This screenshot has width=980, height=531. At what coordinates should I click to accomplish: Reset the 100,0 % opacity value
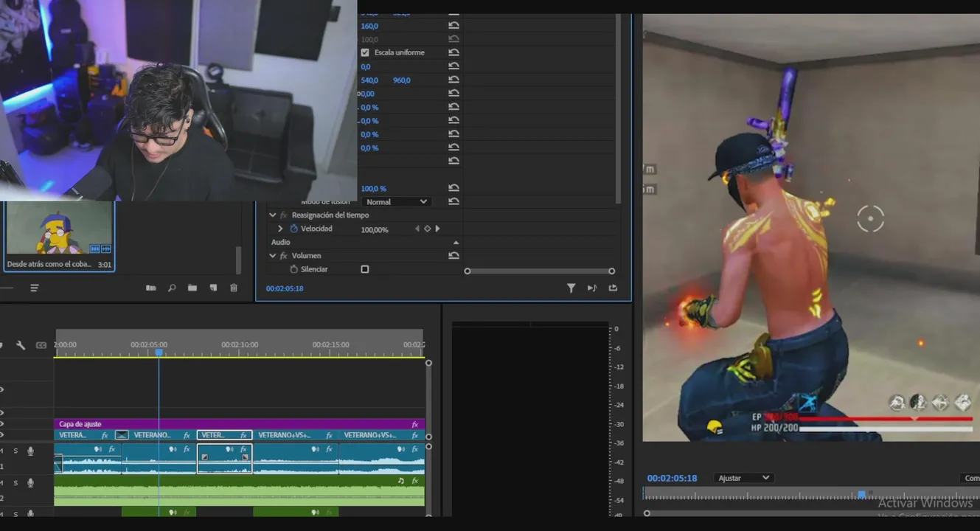(x=453, y=188)
